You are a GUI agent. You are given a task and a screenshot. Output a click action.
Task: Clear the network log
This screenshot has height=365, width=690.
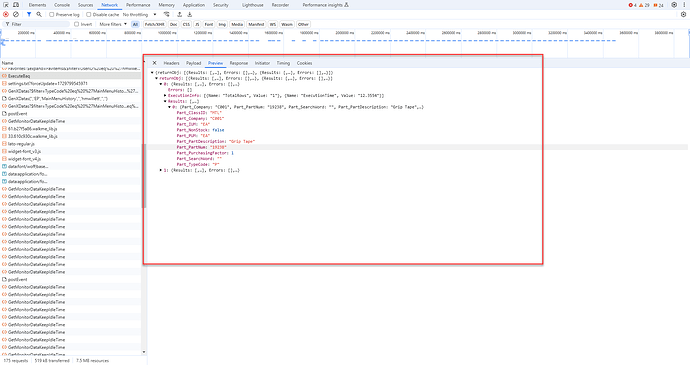click(x=16, y=15)
